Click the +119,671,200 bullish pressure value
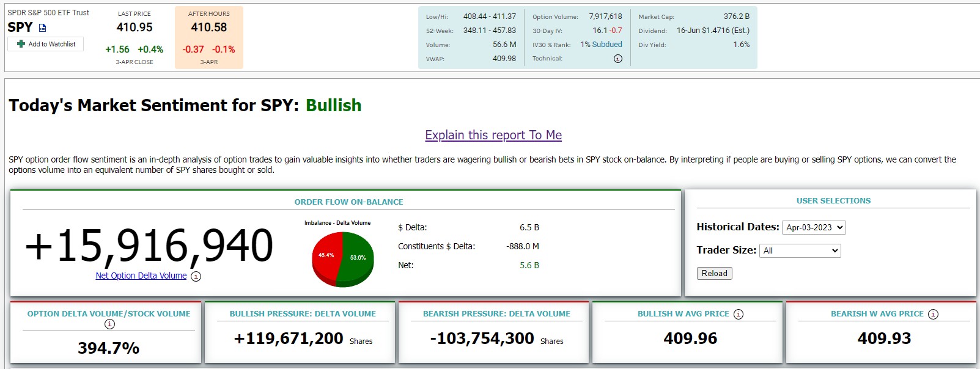This screenshot has width=980, height=369. coord(289,338)
